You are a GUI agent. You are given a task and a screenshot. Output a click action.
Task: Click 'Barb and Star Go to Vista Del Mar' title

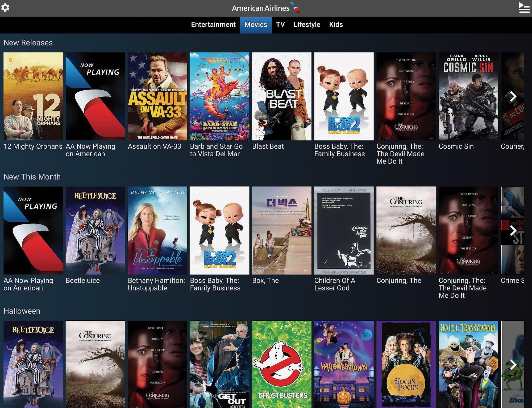(216, 150)
